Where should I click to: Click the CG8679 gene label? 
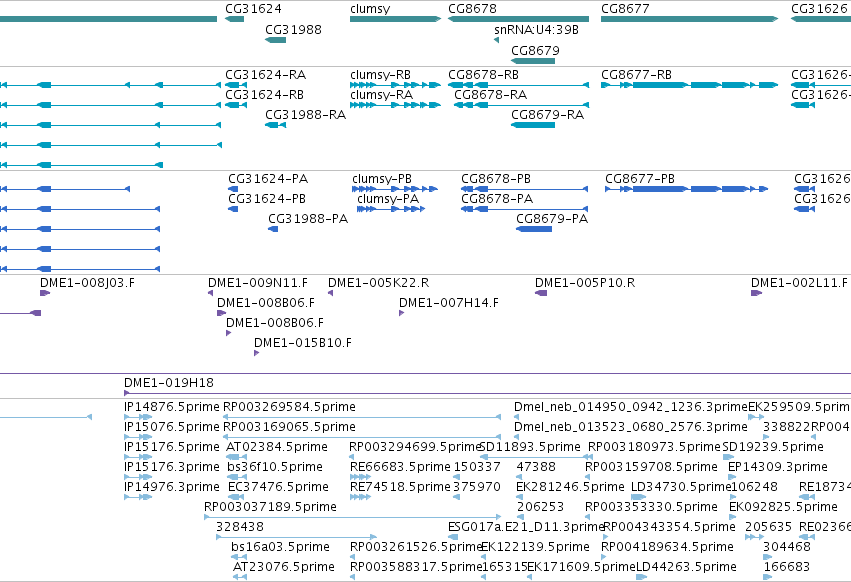535,50
